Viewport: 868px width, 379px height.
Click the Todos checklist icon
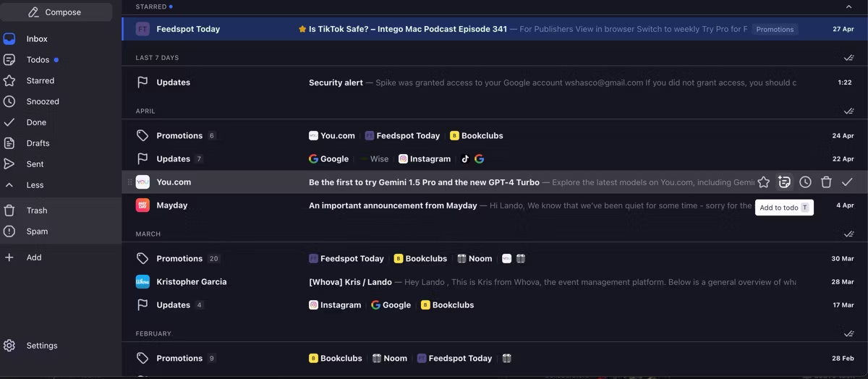(9, 60)
